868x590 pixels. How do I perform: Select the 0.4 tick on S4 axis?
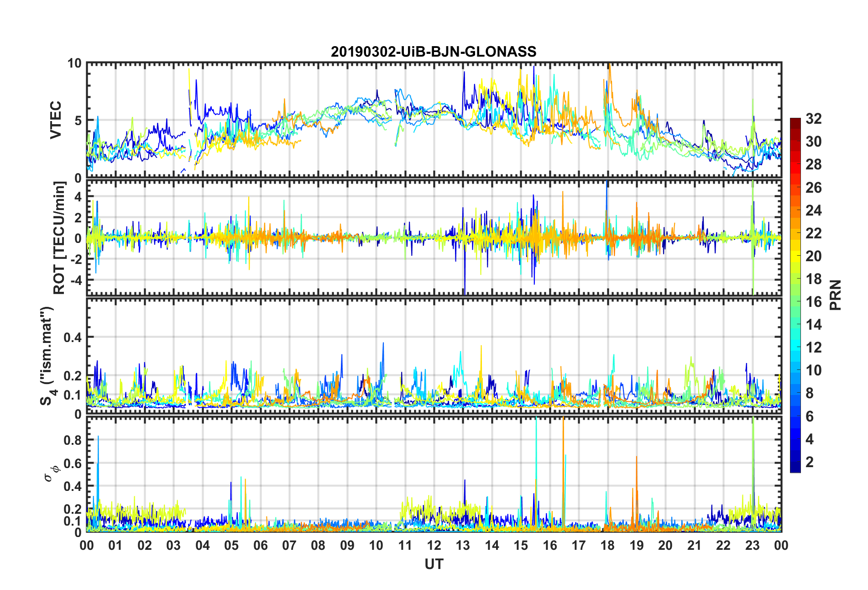click(73, 337)
